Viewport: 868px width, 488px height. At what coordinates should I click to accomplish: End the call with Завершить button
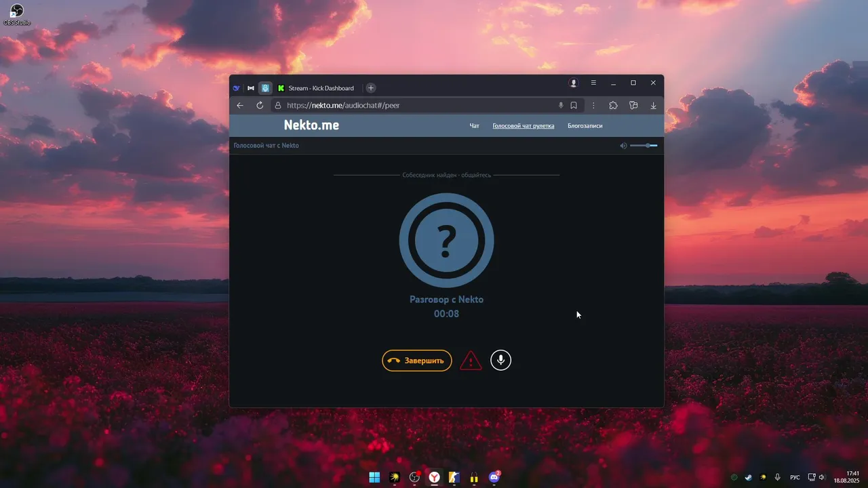416,361
